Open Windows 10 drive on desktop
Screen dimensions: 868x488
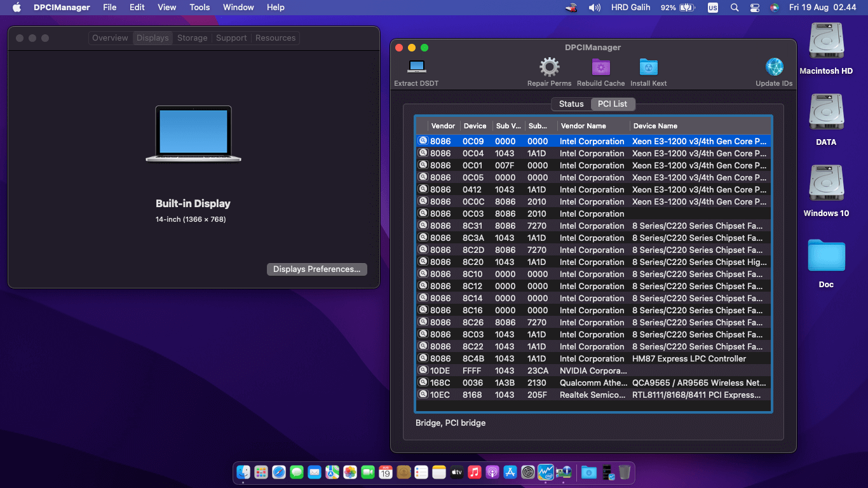point(826,184)
